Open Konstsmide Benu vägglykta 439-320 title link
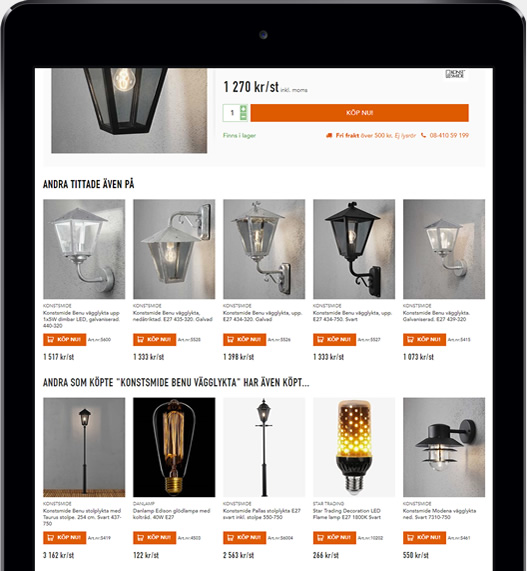Image resolution: width=527 pixels, height=571 pixels. point(436,316)
